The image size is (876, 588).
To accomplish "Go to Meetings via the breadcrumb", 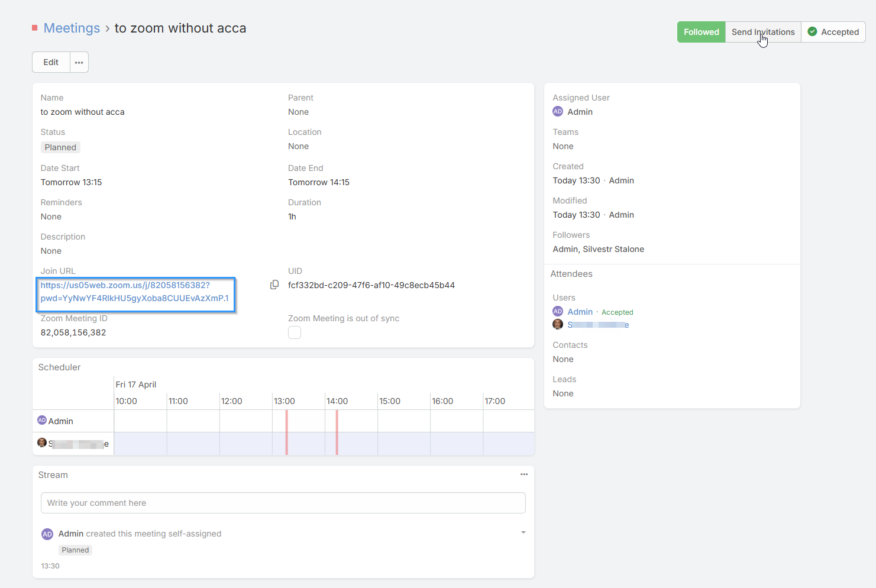I will coord(72,28).
